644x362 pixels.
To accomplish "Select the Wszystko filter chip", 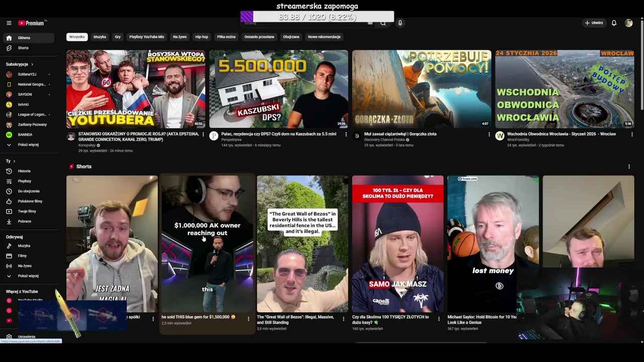I will 77,37.
